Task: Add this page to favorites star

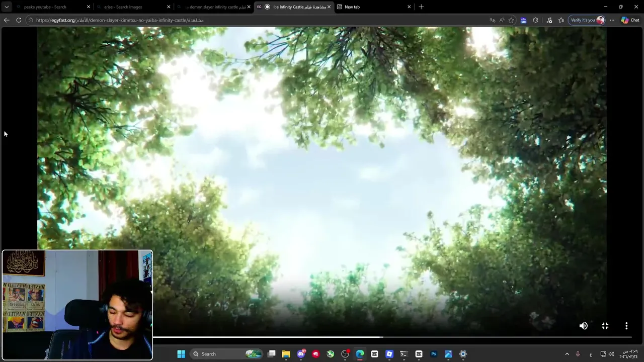Action: pyautogui.click(x=511, y=20)
